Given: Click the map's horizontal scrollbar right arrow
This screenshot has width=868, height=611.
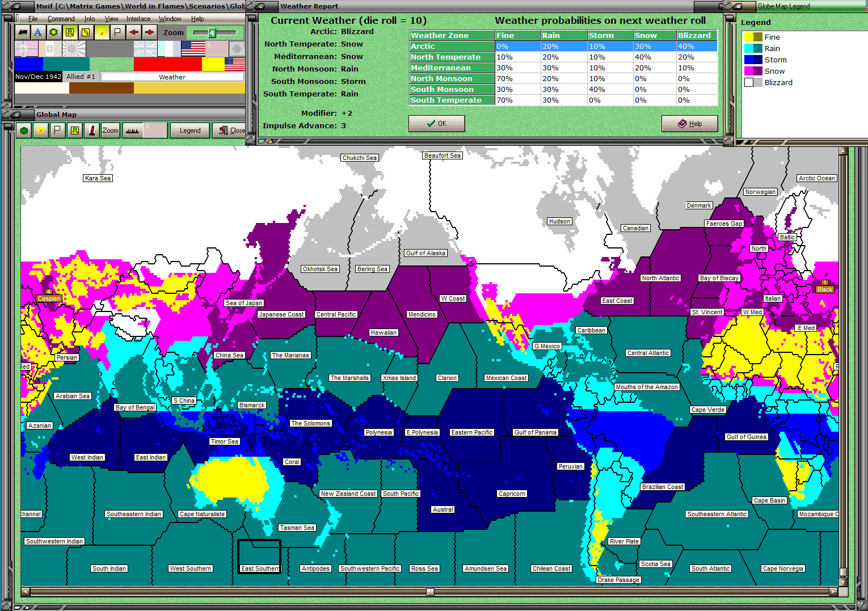Looking at the screenshot, I should [833, 592].
